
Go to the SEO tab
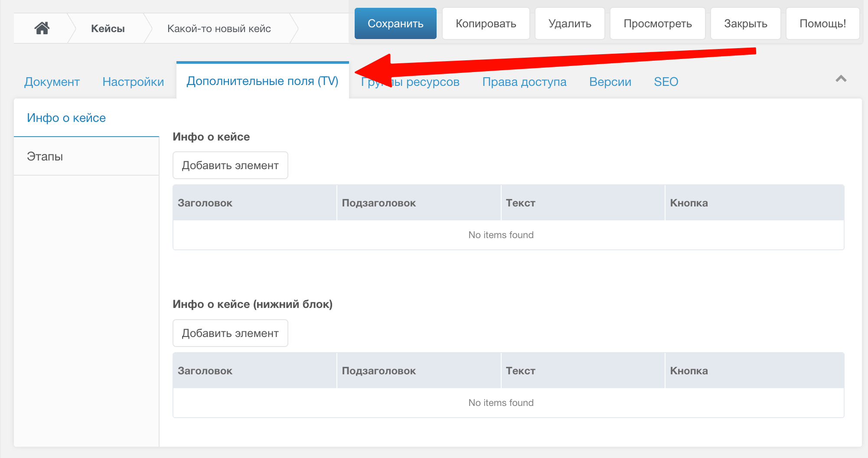coord(666,82)
